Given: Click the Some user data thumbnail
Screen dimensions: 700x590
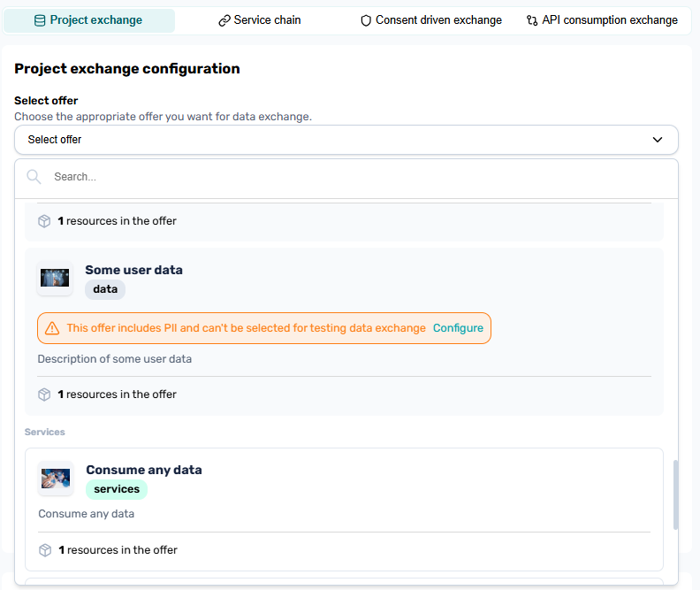Looking at the screenshot, I should pyautogui.click(x=55, y=278).
